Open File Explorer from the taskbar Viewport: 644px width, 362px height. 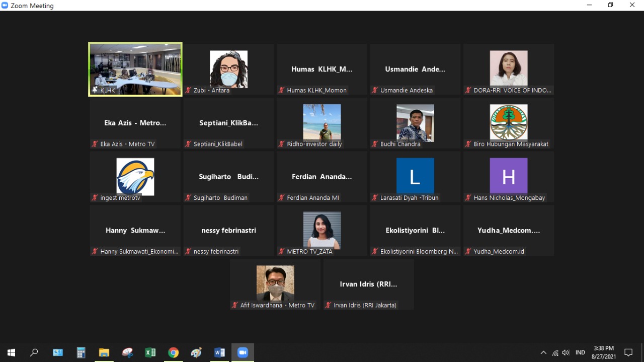[104, 352]
